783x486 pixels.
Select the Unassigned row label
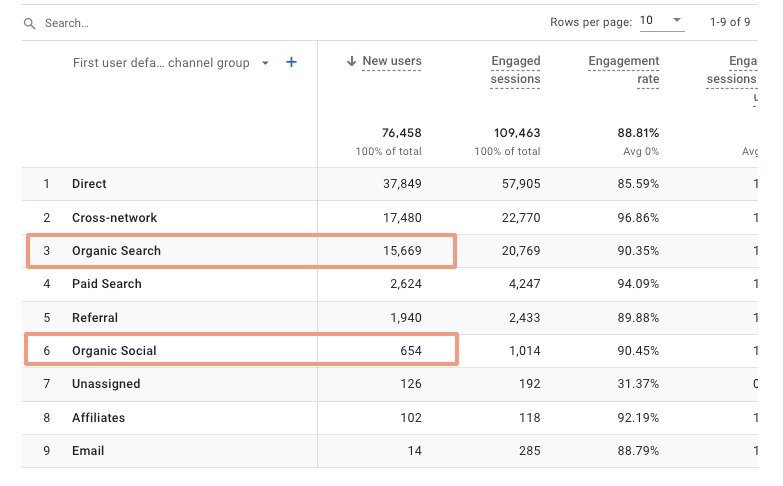tap(106, 384)
